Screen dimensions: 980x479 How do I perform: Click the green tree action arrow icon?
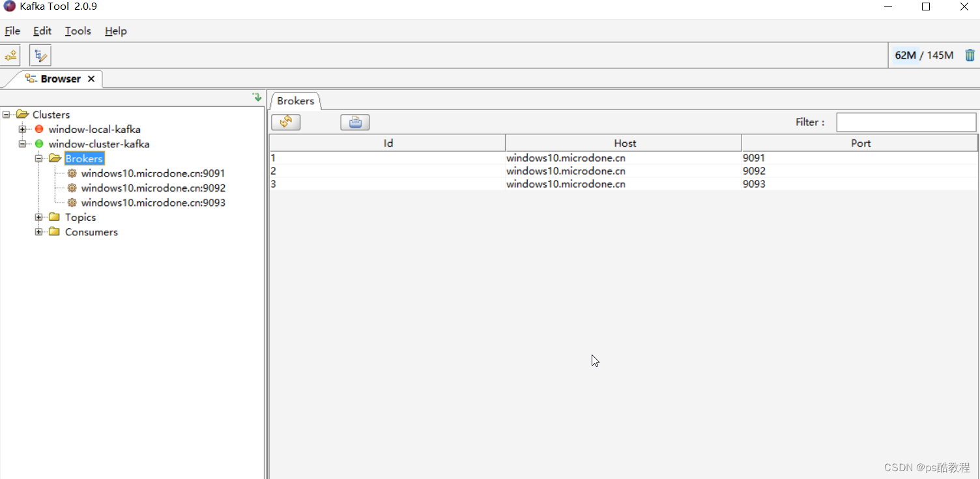(257, 97)
